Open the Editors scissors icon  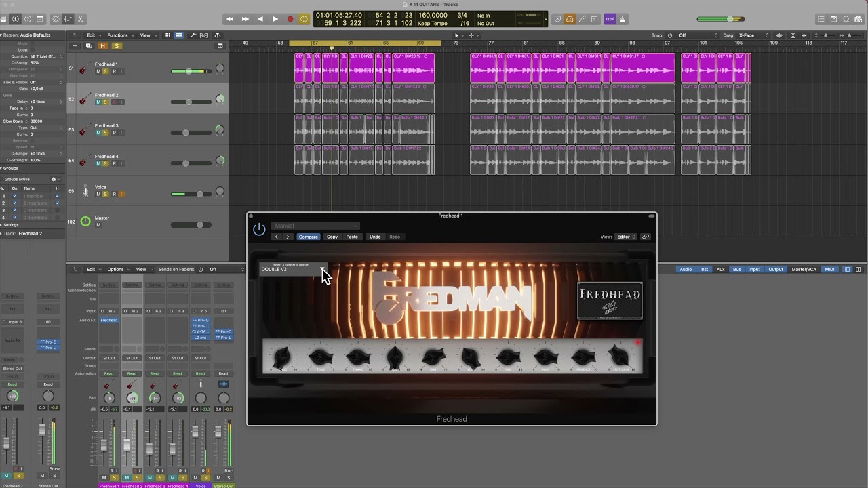click(x=81, y=19)
